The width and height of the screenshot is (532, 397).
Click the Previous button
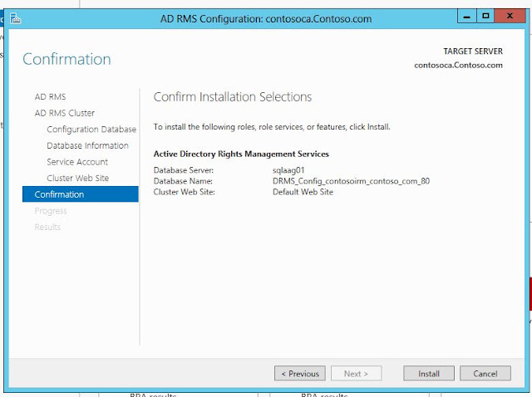point(300,373)
